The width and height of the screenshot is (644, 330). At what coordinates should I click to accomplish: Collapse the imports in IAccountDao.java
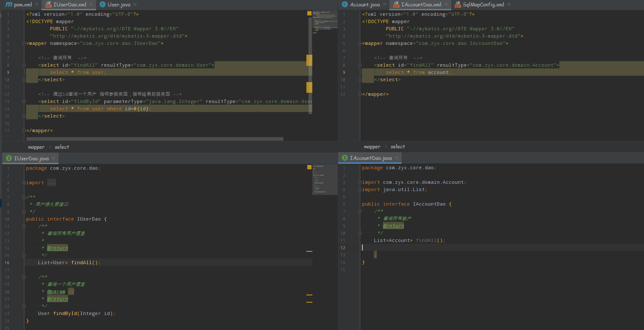(x=359, y=182)
